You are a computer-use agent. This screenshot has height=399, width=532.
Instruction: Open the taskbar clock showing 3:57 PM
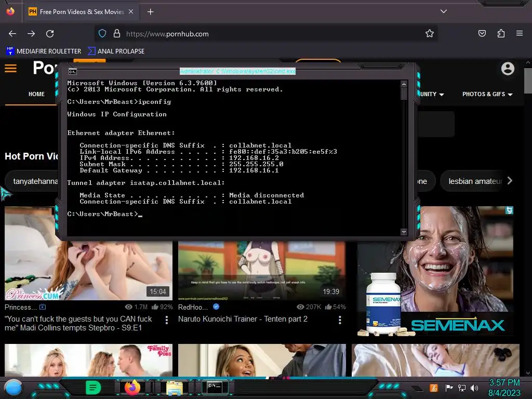(x=504, y=388)
